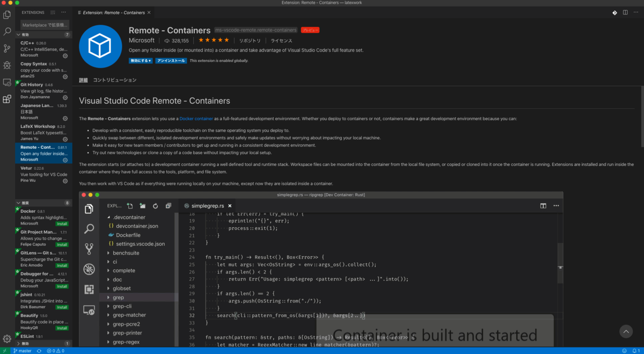Open the gear menu for Git History
Screen dimensions: 644x354
pyautogui.click(x=65, y=97)
